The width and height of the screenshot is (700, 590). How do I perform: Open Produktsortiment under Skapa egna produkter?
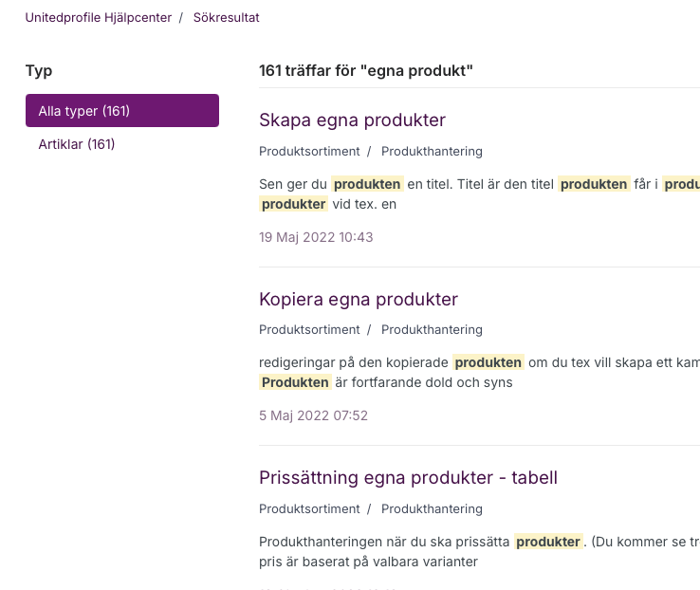(x=309, y=151)
